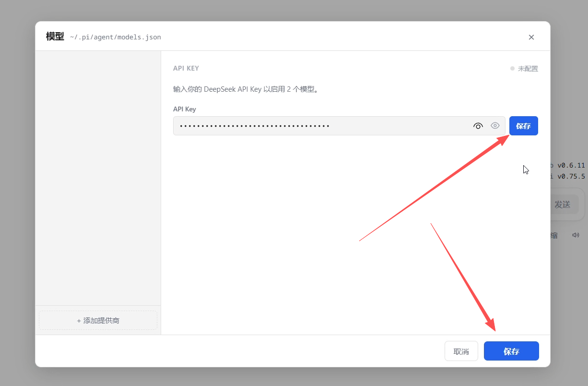Click the API KEY section heading
The image size is (588, 386).
click(x=186, y=68)
